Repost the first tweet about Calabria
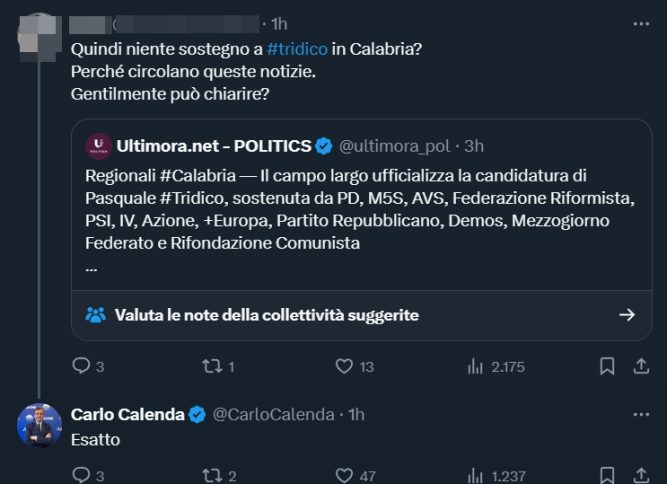This screenshot has width=667, height=484. pyautogui.click(x=211, y=367)
